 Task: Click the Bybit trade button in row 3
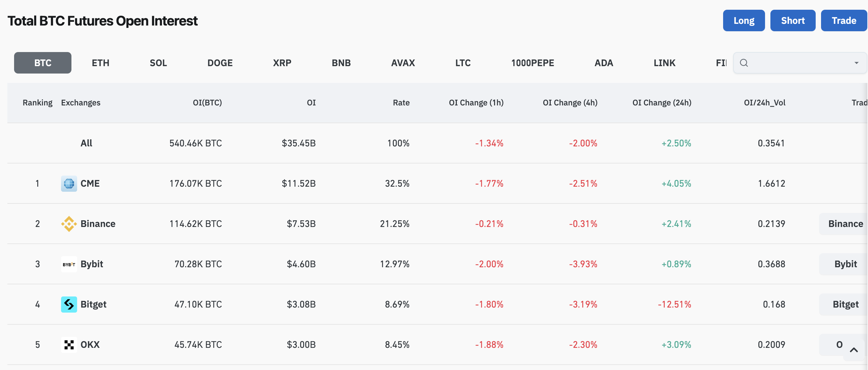tap(845, 264)
